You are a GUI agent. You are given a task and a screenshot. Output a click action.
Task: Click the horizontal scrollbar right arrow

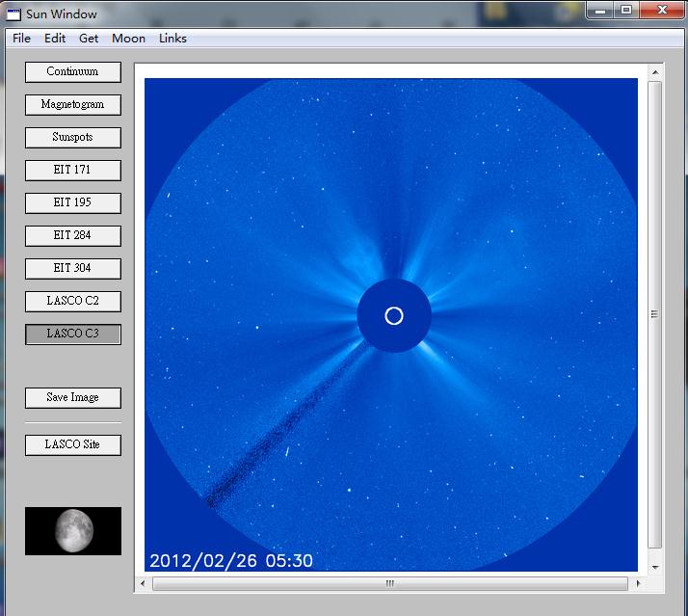point(638,583)
